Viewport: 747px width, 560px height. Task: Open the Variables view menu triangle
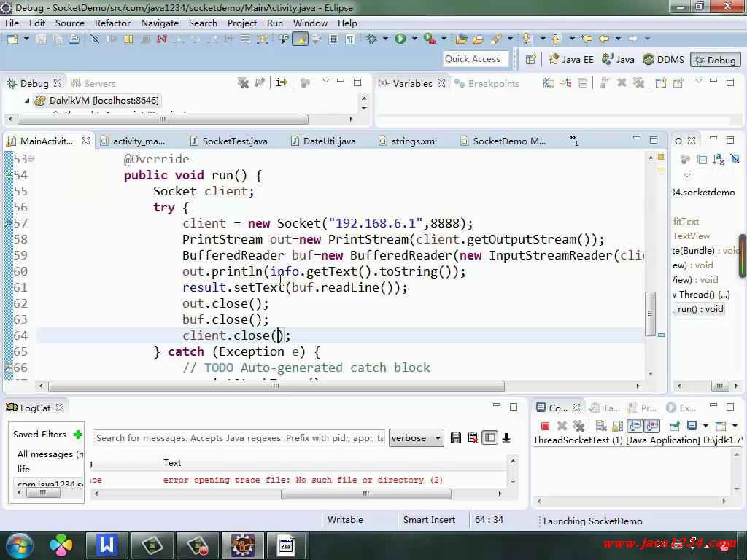click(698, 82)
